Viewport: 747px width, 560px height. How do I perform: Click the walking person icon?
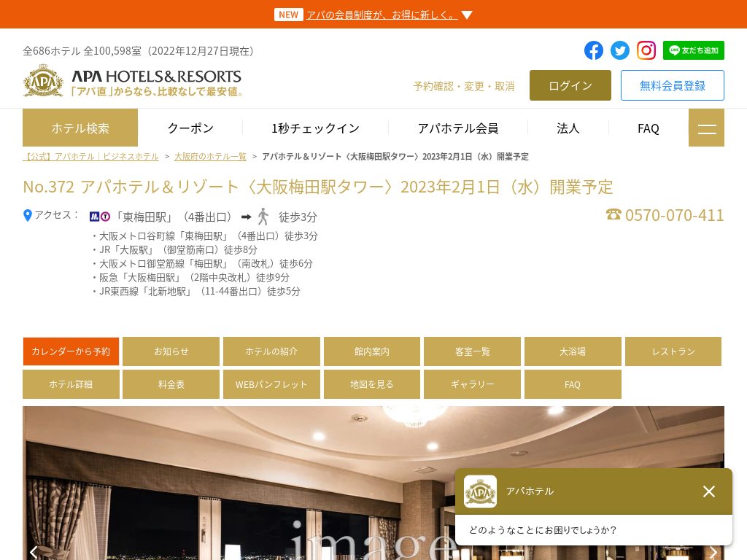click(x=263, y=217)
